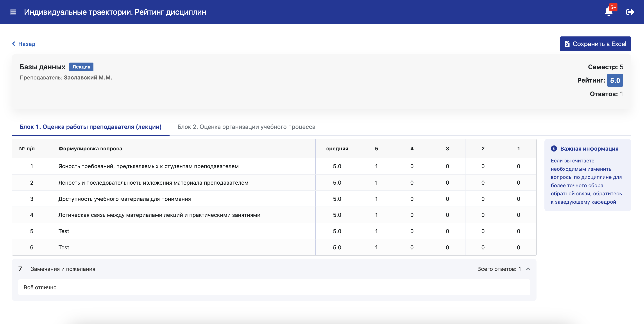Screen dimensions: 644x324
Task: Collapse the Замечания и пожелания section chevron
Action: [528, 269]
